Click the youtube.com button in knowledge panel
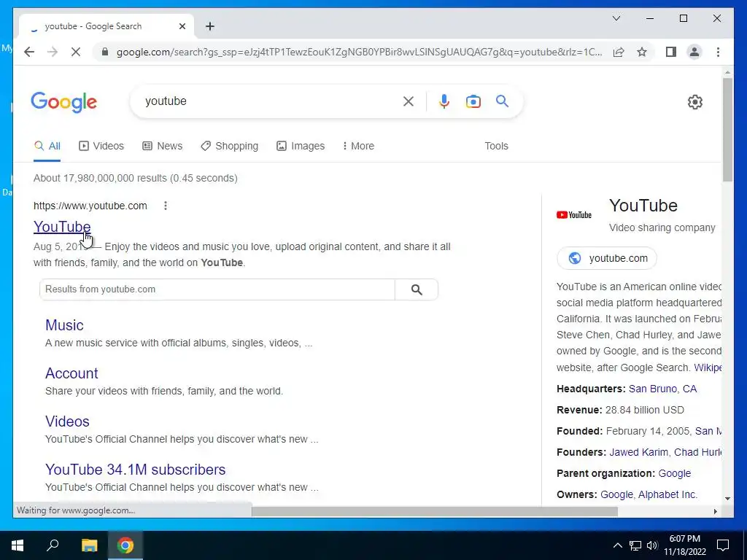747x560 pixels. pyautogui.click(x=607, y=258)
